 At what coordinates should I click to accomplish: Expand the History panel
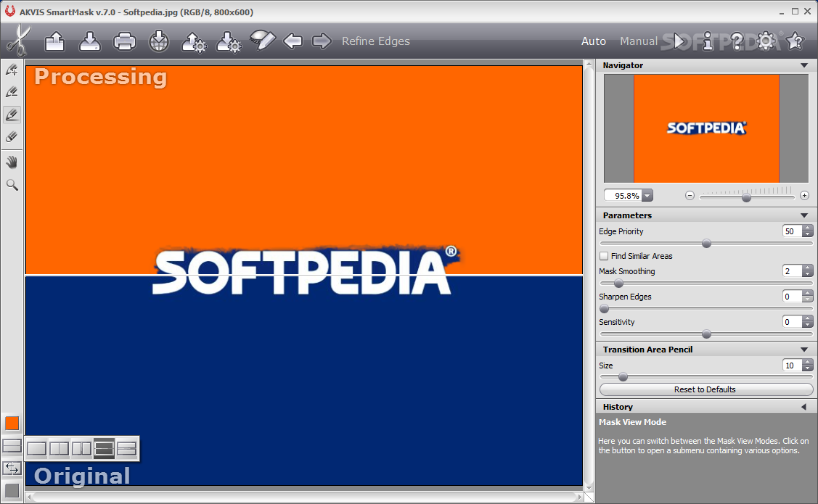[804, 407]
